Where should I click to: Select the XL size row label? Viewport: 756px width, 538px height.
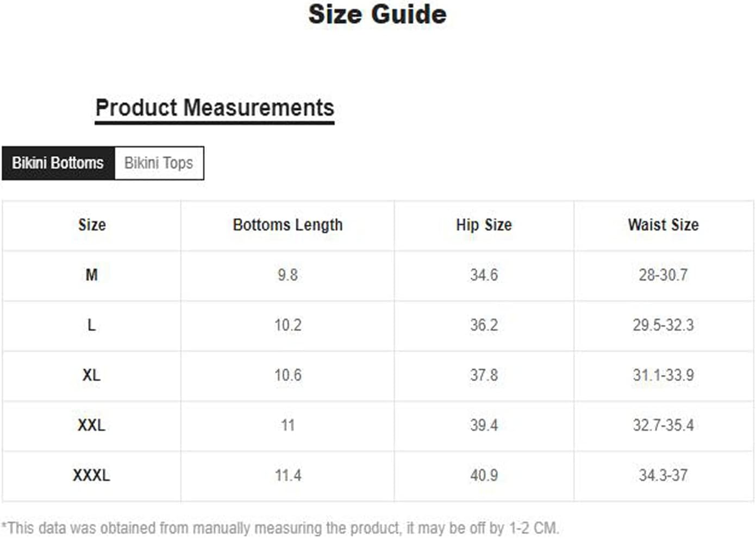point(92,375)
